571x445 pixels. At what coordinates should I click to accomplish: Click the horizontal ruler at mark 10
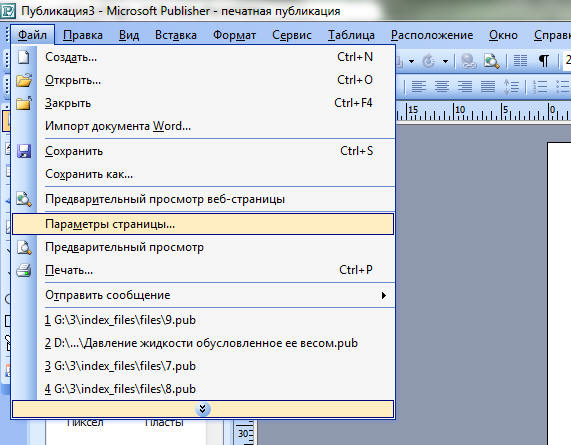click(460, 110)
